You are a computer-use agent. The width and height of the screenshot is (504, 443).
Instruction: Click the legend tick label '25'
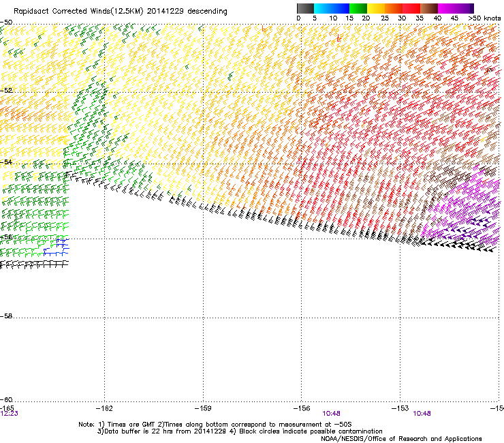pyautogui.click(x=384, y=18)
